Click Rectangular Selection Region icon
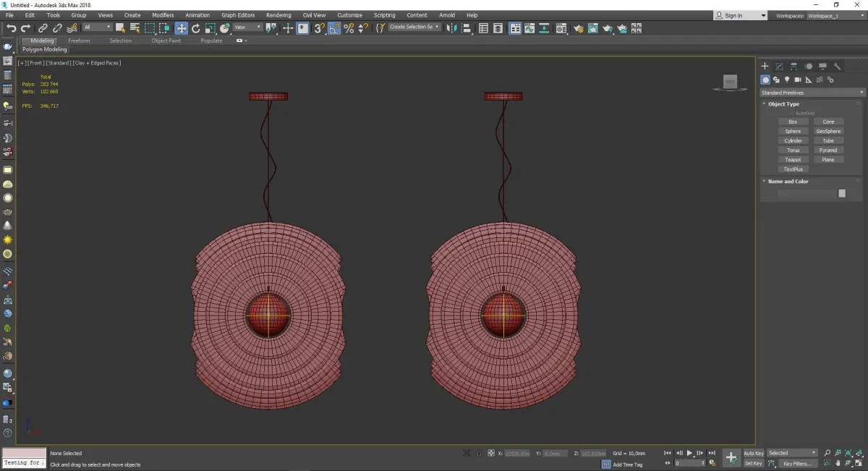This screenshot has height=471, width=868. click(x=150, y=28)
